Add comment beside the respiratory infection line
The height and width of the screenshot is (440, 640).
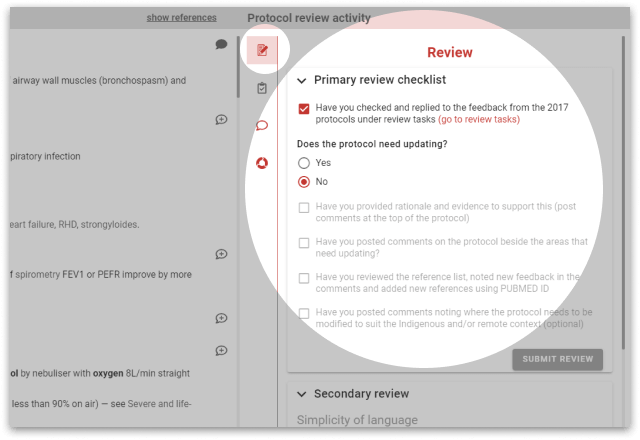[x=221, y=120]
